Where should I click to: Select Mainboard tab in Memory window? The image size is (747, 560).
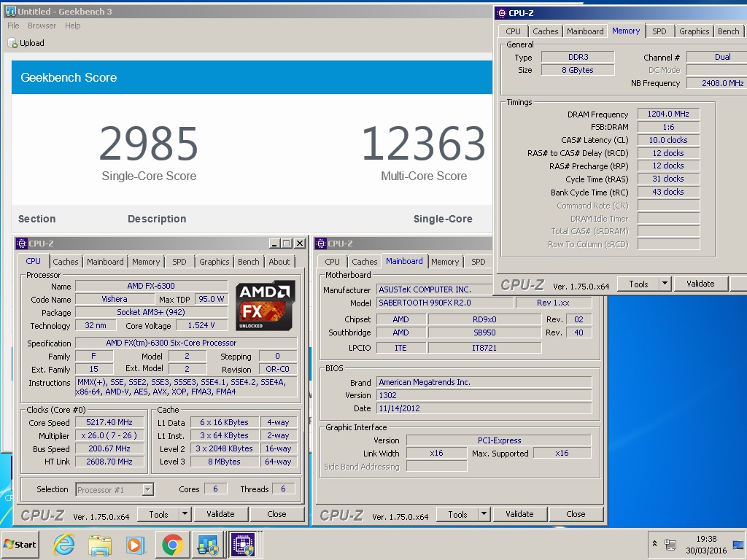pyautogui.click(x=585, y=31)
